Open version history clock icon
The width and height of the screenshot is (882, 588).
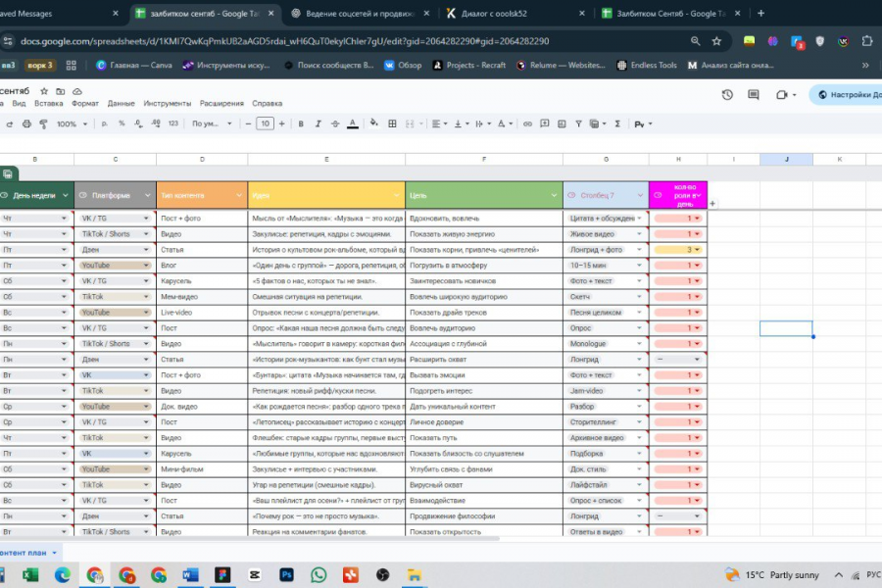(x=727, y=94)
